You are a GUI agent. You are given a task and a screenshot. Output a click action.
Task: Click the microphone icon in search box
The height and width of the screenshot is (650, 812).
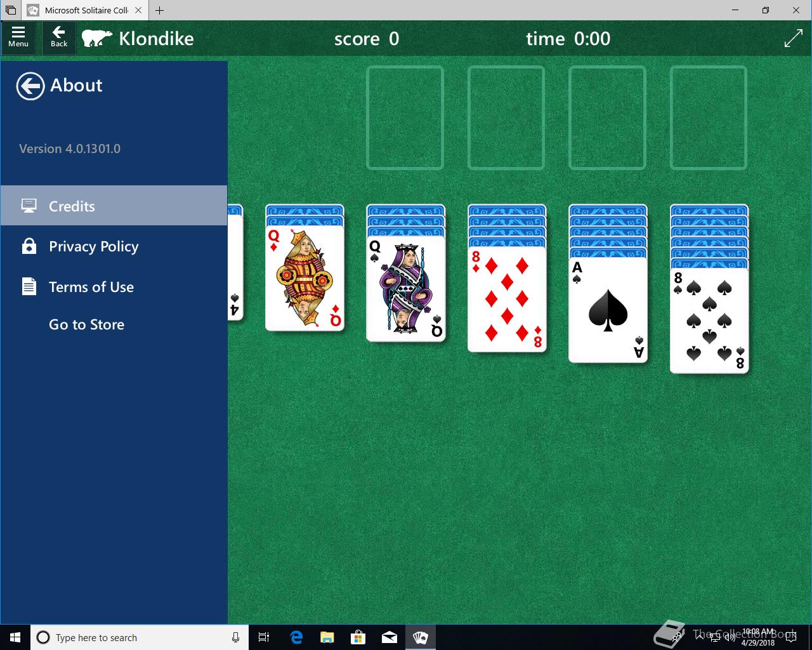[x=235, y=637]
